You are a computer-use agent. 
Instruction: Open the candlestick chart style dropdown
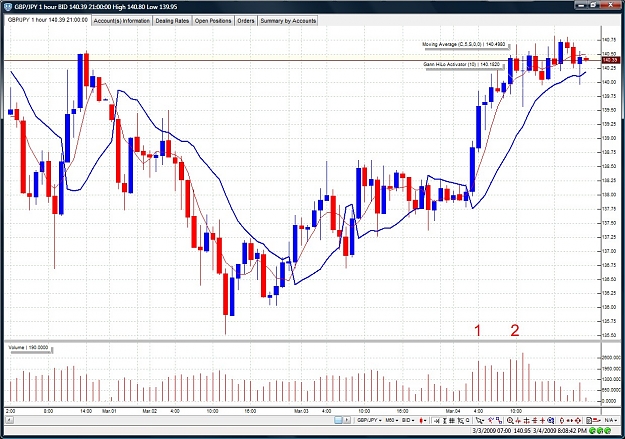point(424,420)
